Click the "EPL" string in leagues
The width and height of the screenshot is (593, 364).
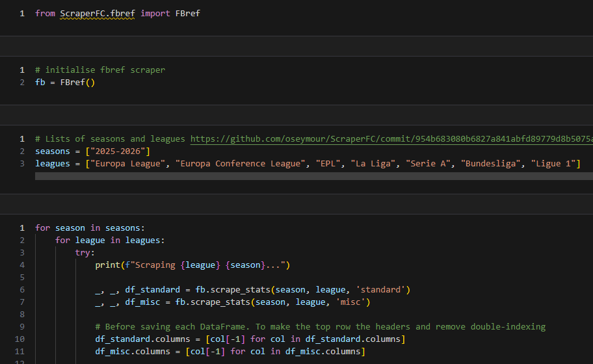[328, 164]
